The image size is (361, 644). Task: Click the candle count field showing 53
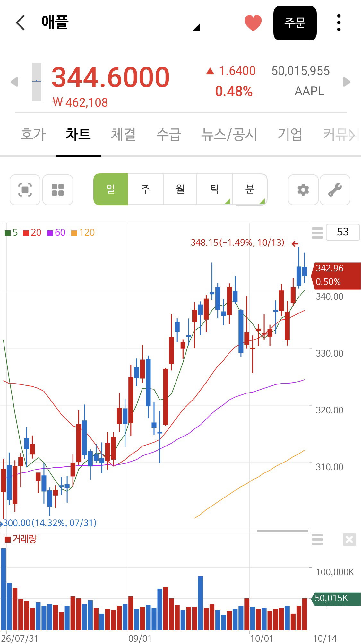pos(343,232)
